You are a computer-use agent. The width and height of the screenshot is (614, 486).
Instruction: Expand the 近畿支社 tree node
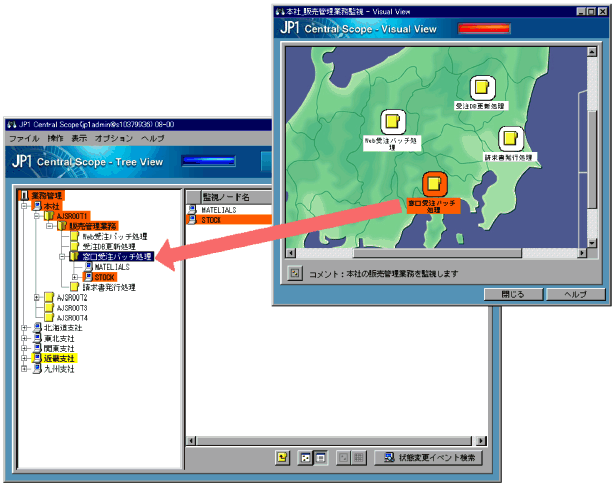point(24,358)
